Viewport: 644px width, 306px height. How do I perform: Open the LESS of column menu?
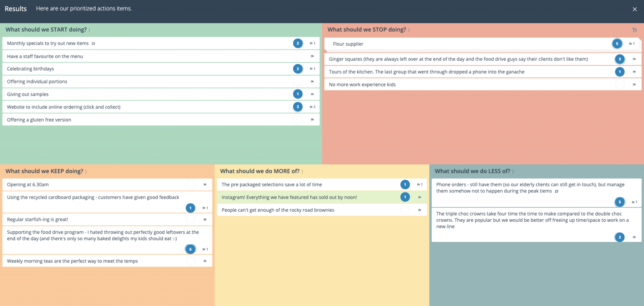[x=514, y=171]
